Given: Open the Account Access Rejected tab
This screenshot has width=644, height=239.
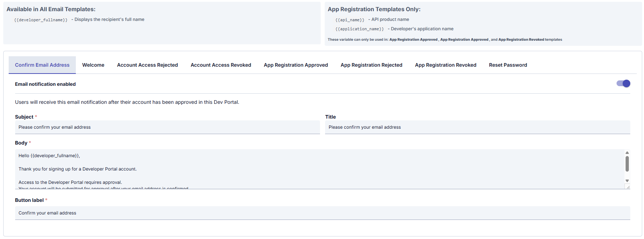Looking at the screenshot, I should coord(147,65).
